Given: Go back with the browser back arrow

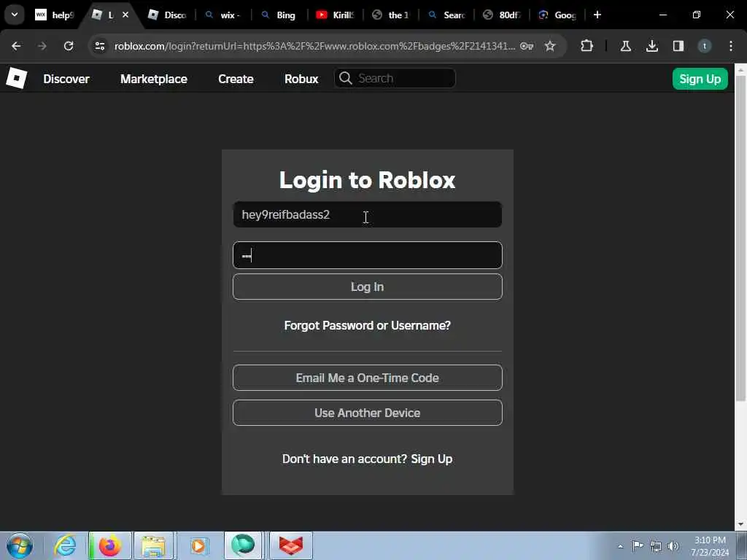Looking at the screenshot, I should (16, 46).
